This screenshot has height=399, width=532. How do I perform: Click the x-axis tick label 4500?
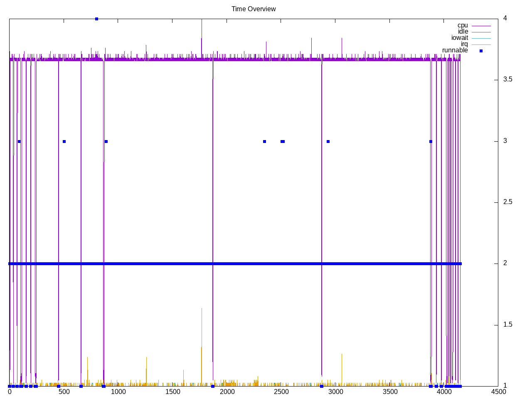(x=498, y=392)
